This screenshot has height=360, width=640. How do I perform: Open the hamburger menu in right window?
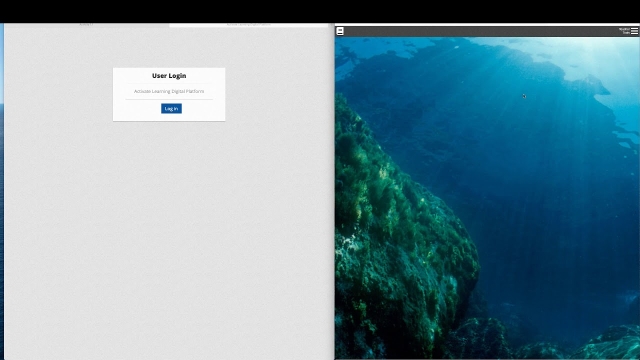634,31
